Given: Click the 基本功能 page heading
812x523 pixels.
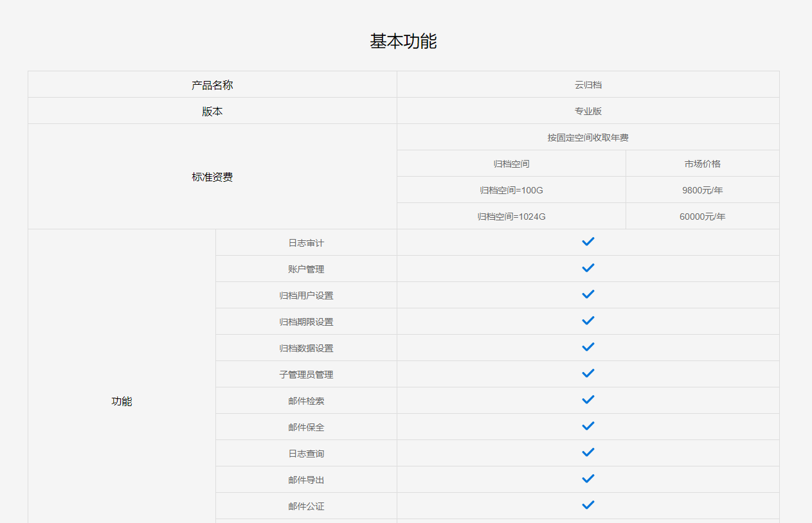Looking at the screenshot, I should (403, 41).
